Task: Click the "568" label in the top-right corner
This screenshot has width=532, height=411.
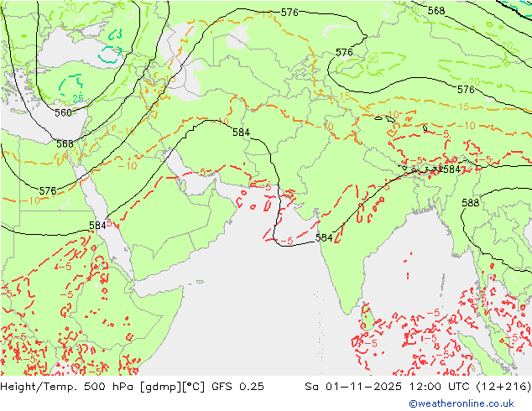Action: click(x=436, y=11)
